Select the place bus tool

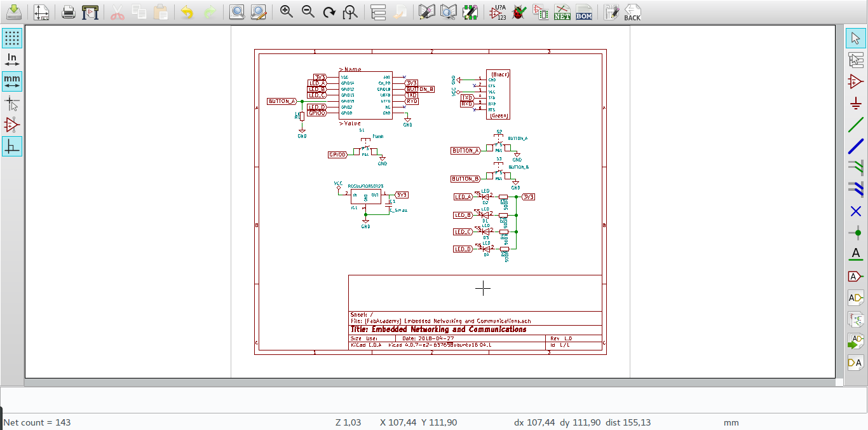tap(855, 147)
